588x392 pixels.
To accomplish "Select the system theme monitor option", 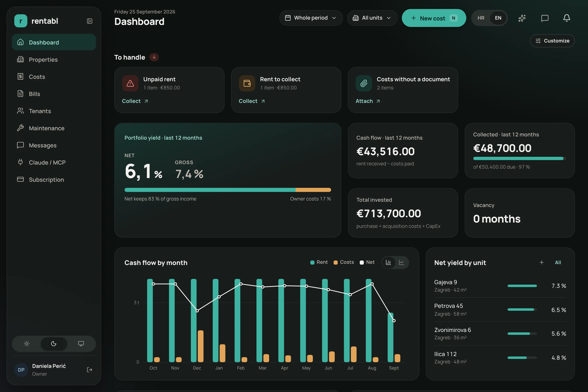I will (x=81, y=343).
